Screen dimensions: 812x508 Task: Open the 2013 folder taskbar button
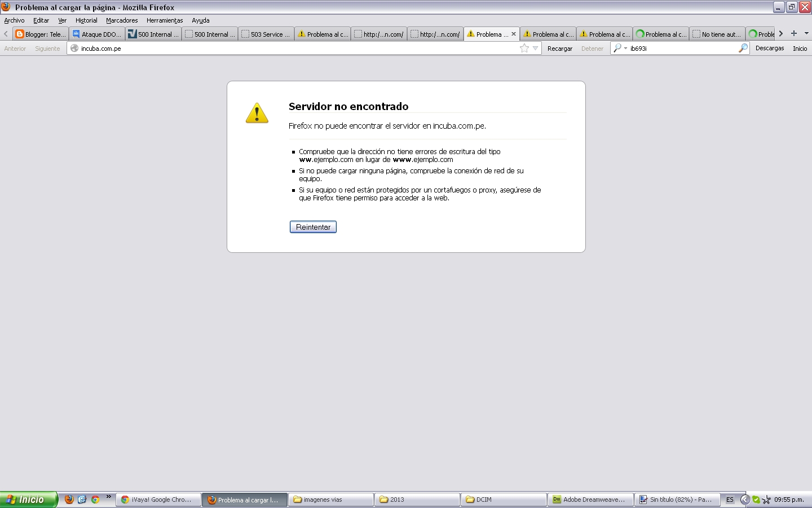(x=417, y=500)
